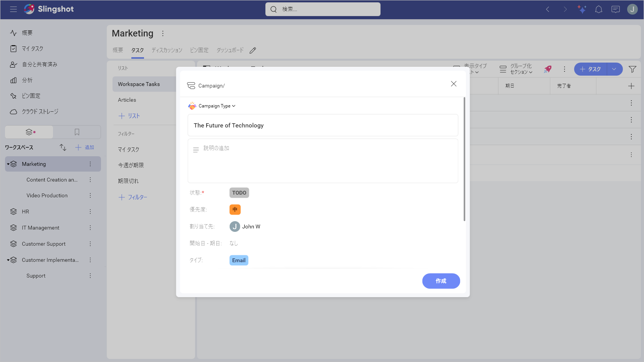
Task: Change the 中 priority badge
Action: 235,210
